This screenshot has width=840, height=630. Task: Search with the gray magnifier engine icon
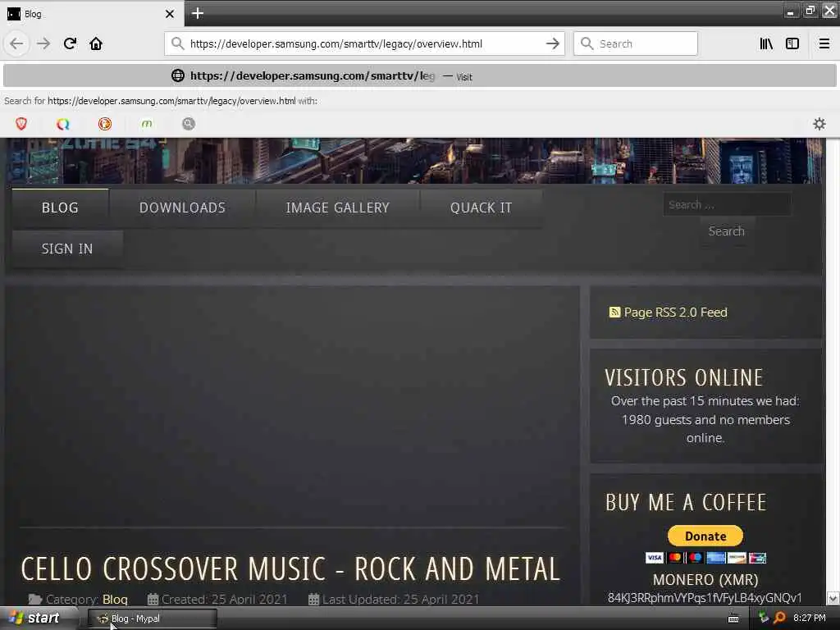(x=189, y=124)
